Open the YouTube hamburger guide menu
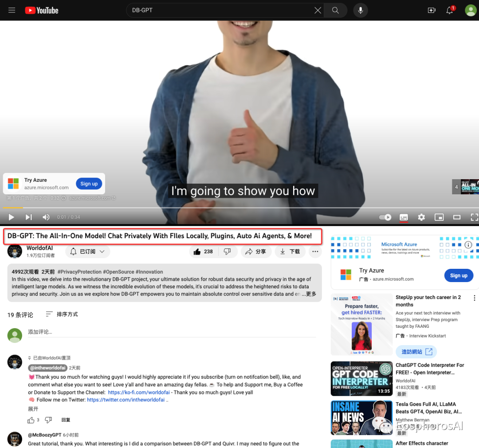This screenshot has width=479, height=448. tap(12, 10)
